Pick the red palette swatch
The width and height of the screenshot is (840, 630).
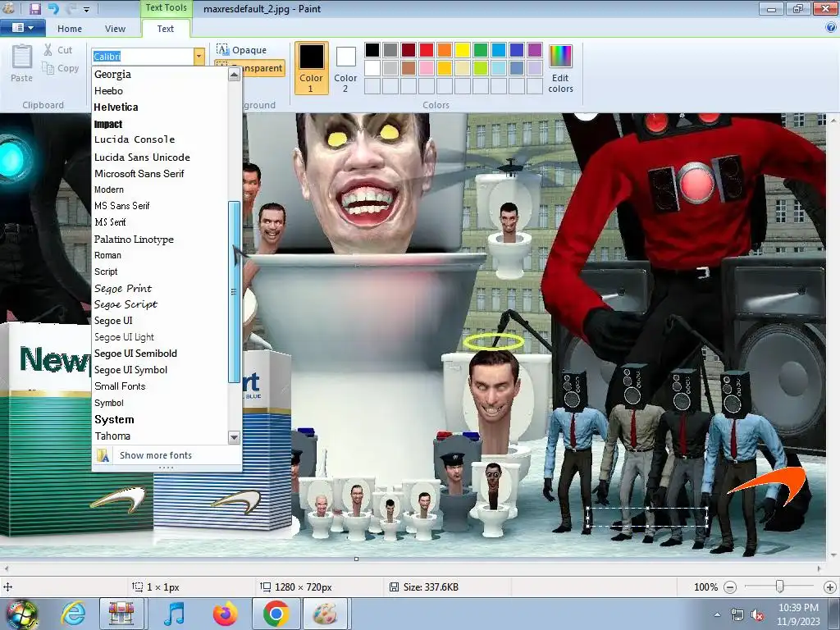[427, 50]
